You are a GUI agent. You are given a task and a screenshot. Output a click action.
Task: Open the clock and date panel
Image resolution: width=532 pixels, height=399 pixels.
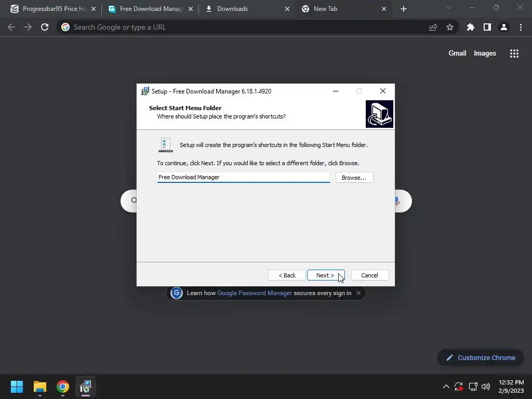pos(511,387)
